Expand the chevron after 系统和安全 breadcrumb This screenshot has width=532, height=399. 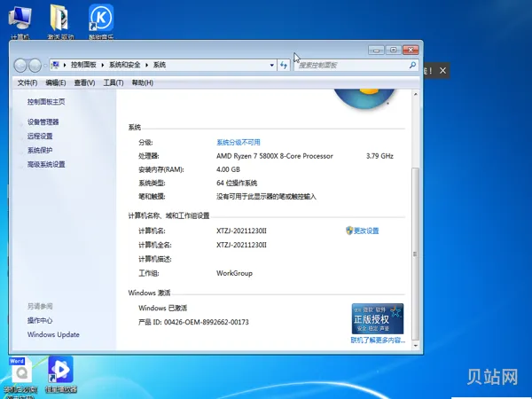click(146, 65)
